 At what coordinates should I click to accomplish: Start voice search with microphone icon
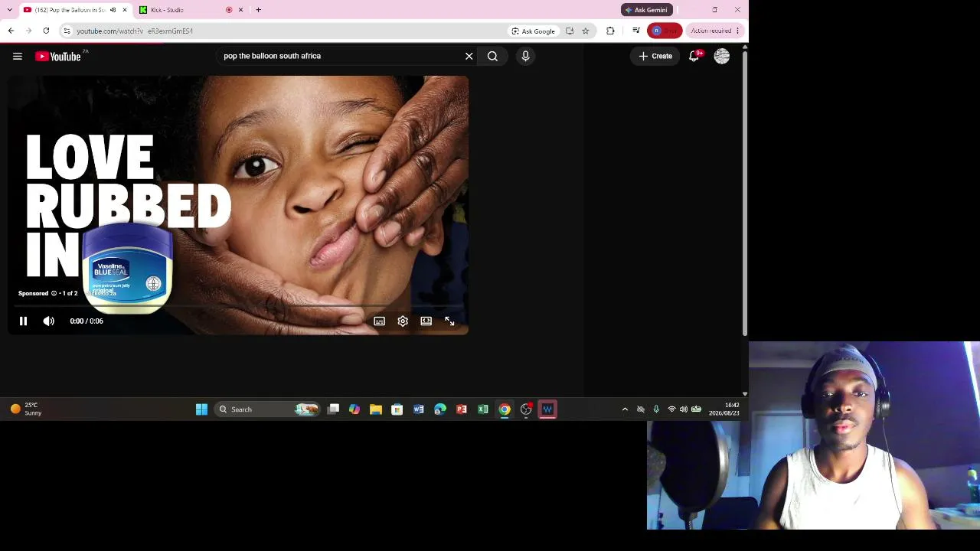coord(525,56)
